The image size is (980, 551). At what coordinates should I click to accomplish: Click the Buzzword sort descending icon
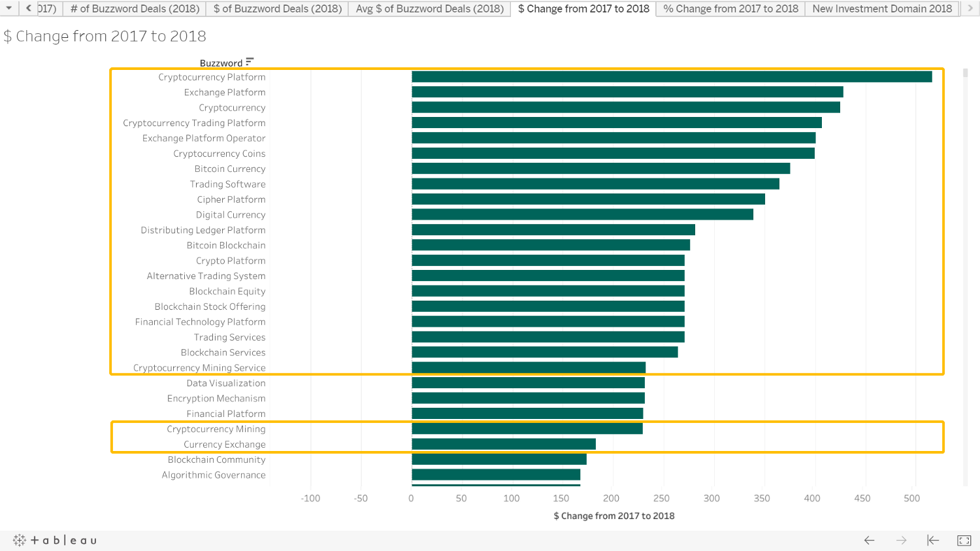(x=250, y=62)
